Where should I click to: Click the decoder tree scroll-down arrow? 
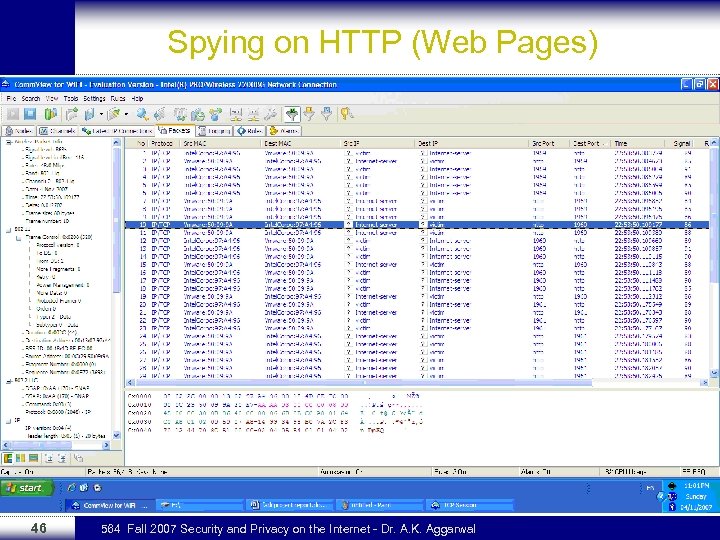116,435
